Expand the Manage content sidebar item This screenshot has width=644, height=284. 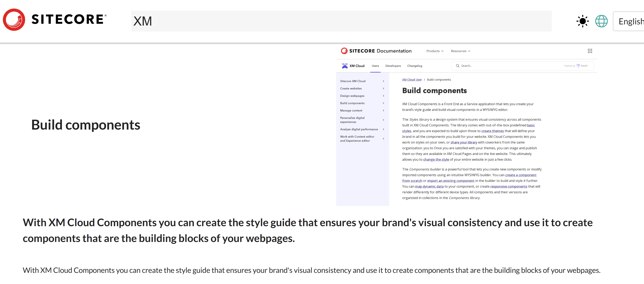click(362, 111)
